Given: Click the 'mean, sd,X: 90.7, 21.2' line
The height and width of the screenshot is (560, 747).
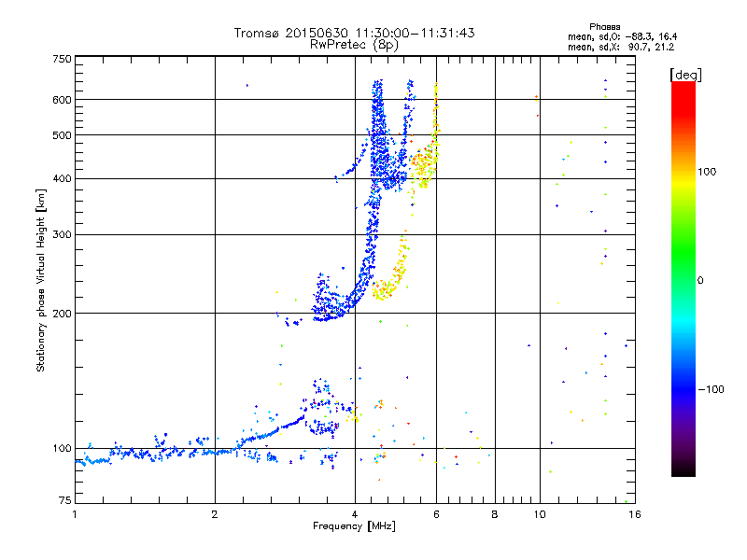Looking at the screenshot, I should [x=621, y=47].
